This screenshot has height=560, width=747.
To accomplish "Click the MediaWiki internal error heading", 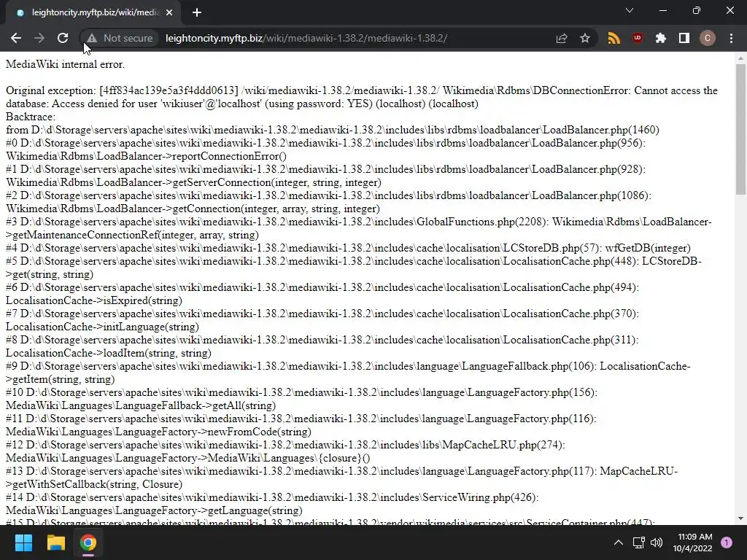I will pyautogui.click(x=65, y=64).
